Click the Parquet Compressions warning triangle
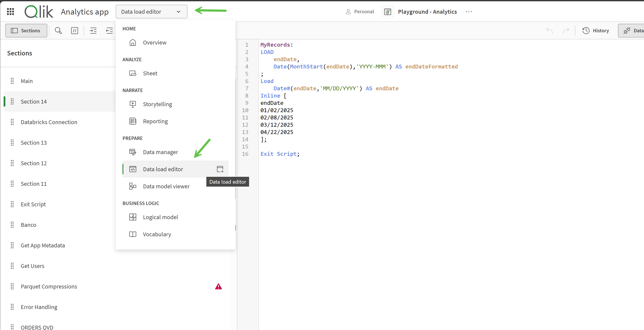Image resolution: width=644 pixels, height=330 pixels. 218,287
